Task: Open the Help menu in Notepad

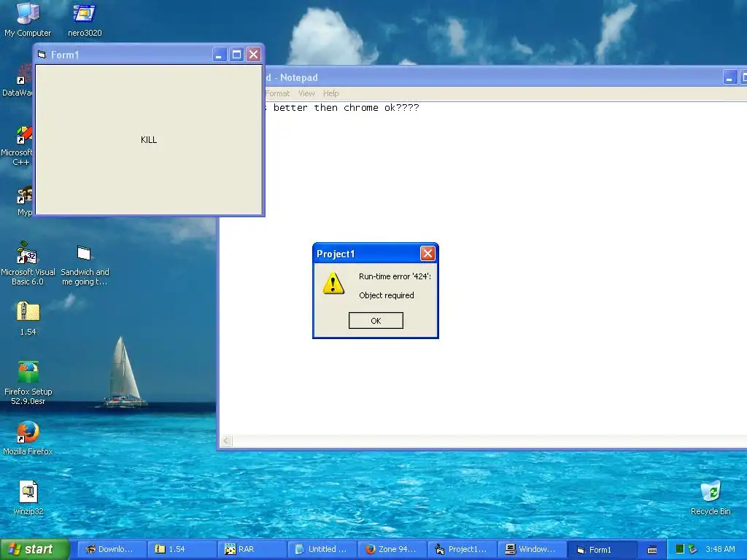Action: click(x=330, y=93)
